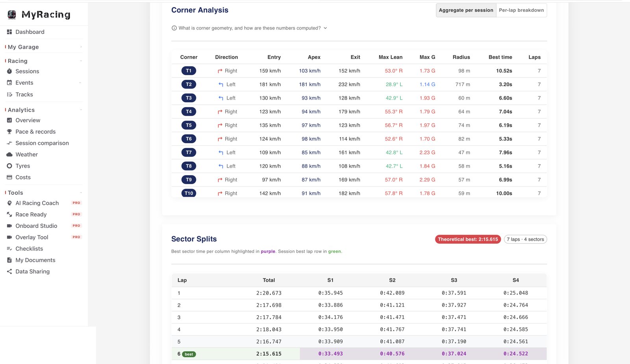Collapse the Racing section

tap(81, 61)
